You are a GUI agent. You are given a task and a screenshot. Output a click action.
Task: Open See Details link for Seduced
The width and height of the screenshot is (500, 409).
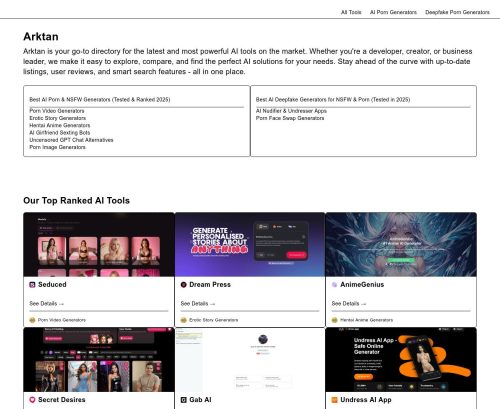46,304
